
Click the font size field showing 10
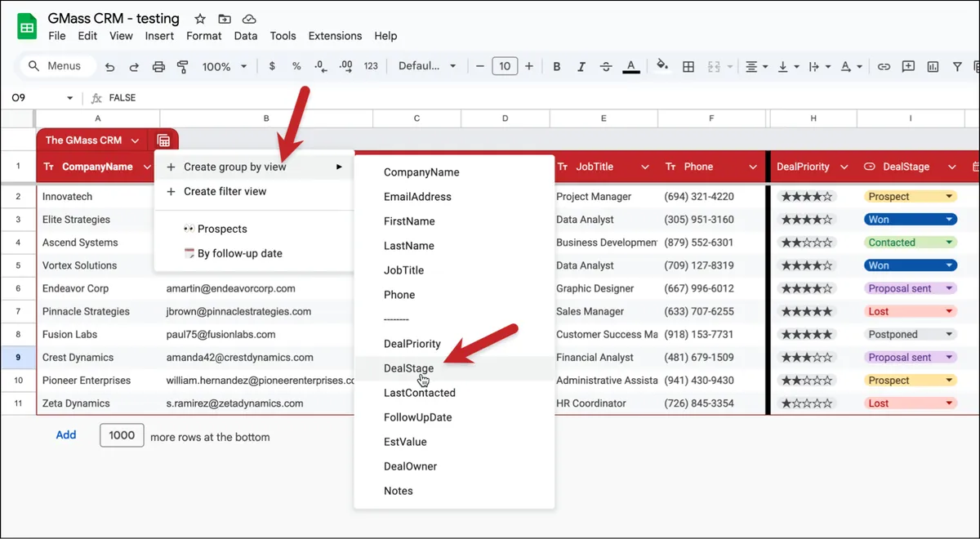click(505, 66)
